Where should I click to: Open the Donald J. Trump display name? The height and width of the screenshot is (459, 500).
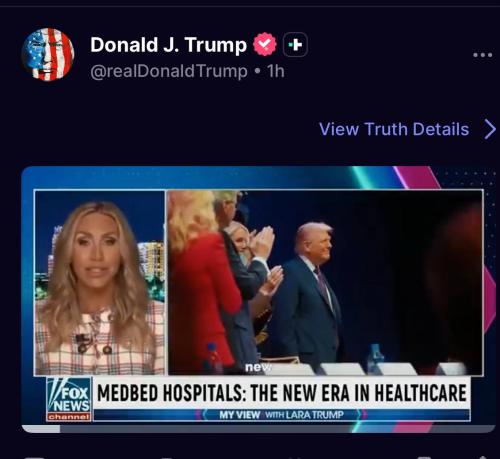coord(168,45)
